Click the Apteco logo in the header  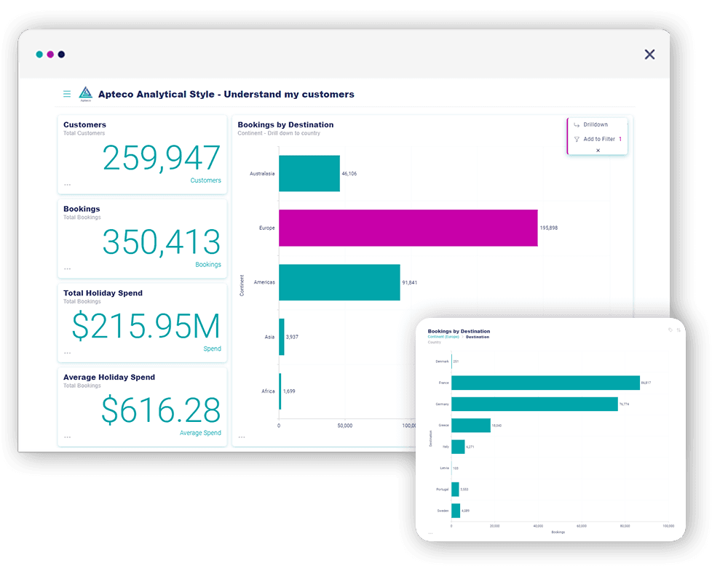(86, 94)
